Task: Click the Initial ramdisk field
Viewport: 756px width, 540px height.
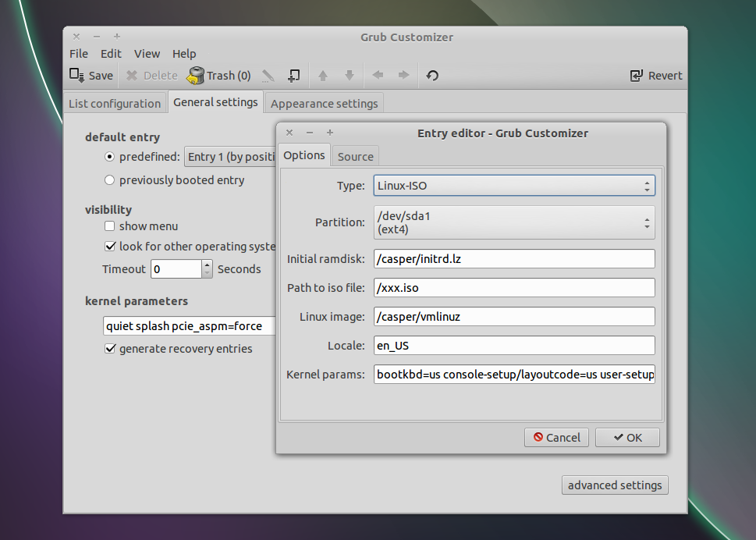Action: (x=514, y=259)
